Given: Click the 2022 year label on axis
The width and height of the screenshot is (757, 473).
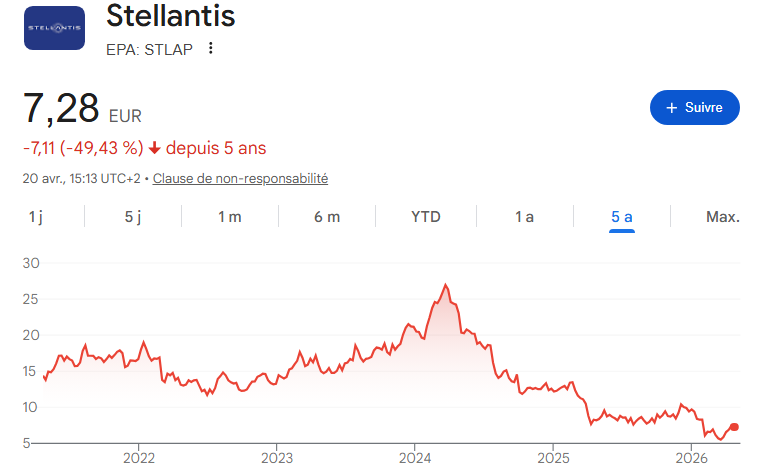Looking at the screenshot, I should point(139,458).
